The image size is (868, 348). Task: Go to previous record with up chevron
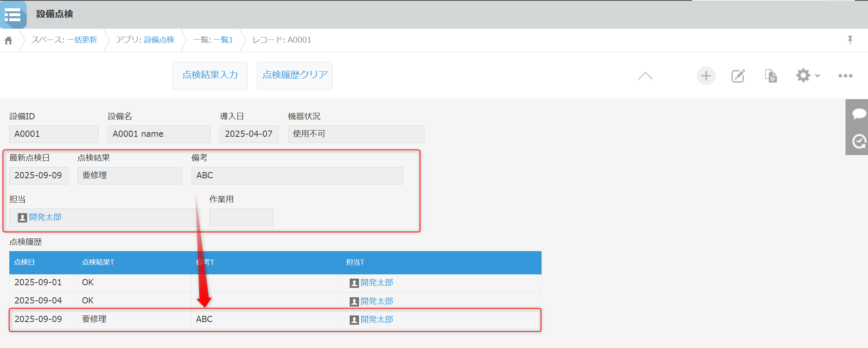coord(645,76)
